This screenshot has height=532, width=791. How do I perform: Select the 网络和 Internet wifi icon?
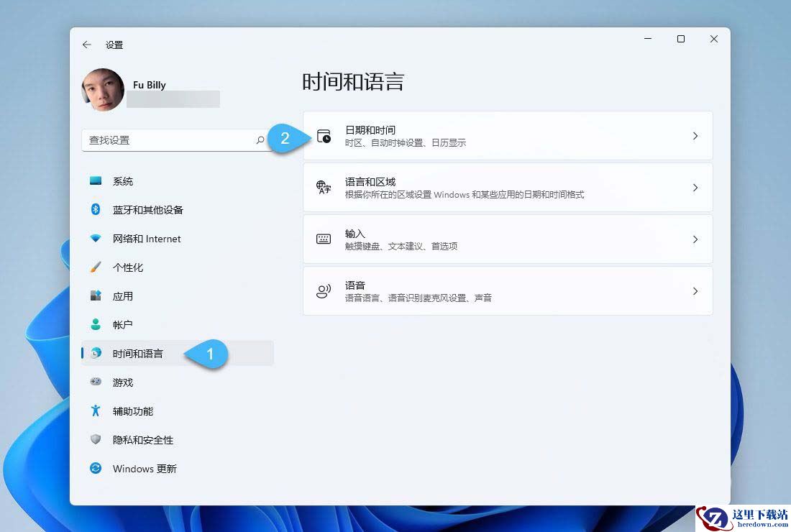tap(96, 238)
